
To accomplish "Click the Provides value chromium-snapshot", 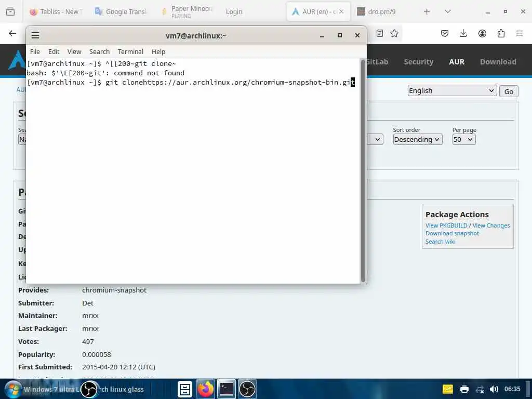I will click(x=114, y=290).
